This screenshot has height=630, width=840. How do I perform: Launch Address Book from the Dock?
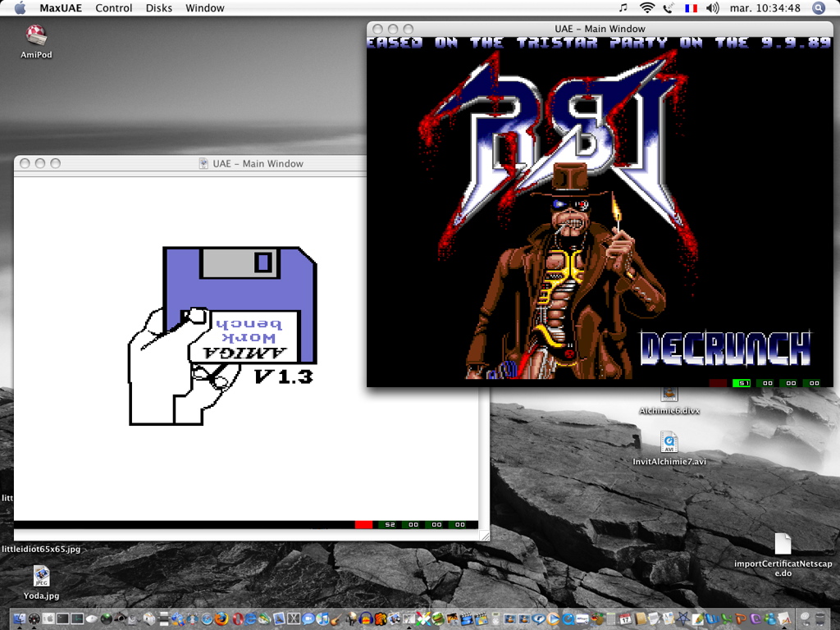(x=641, y=619)
